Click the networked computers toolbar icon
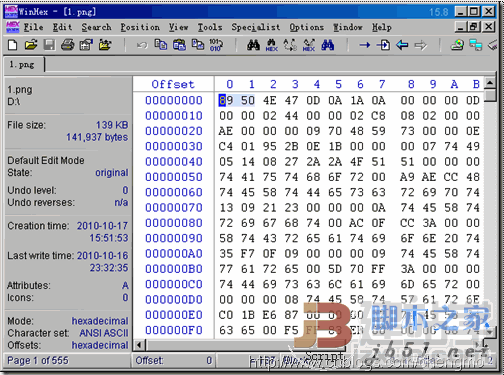 click(x=476, y=45)
